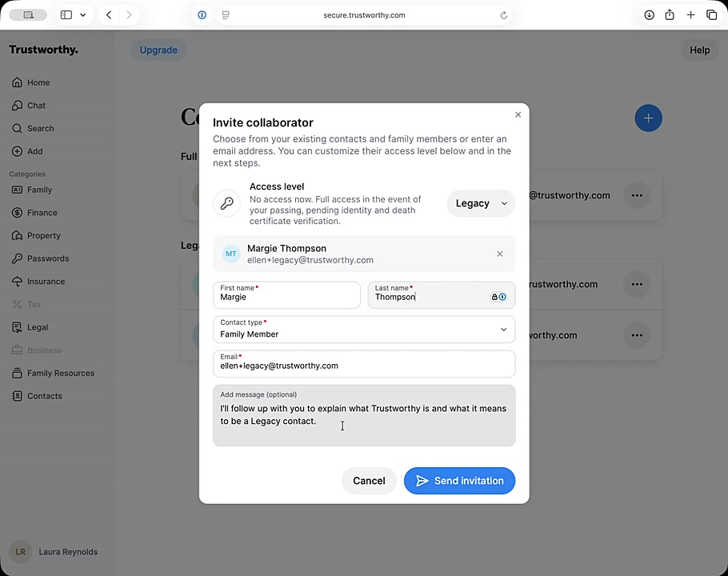Click the Last name field
This screenshot has height=576, width=728.
441,294
